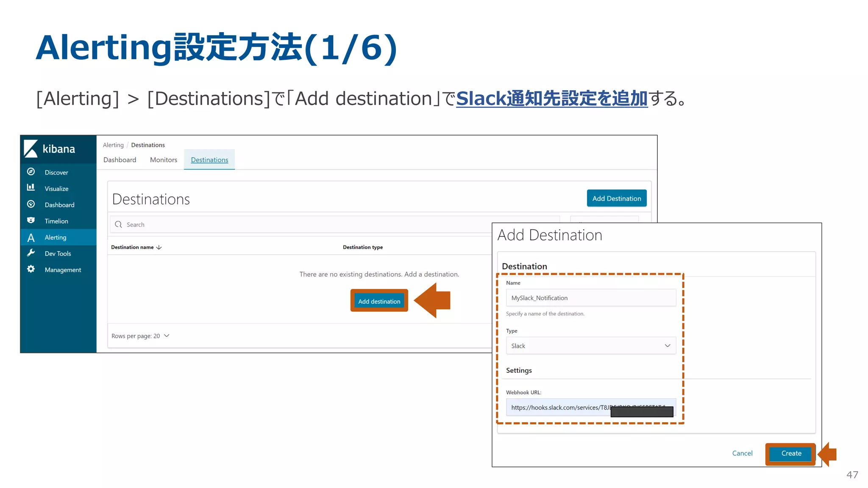This screenshot has height=488, width=868.
Task: Click the Destination type column header
Action: [x=363, y=247]
